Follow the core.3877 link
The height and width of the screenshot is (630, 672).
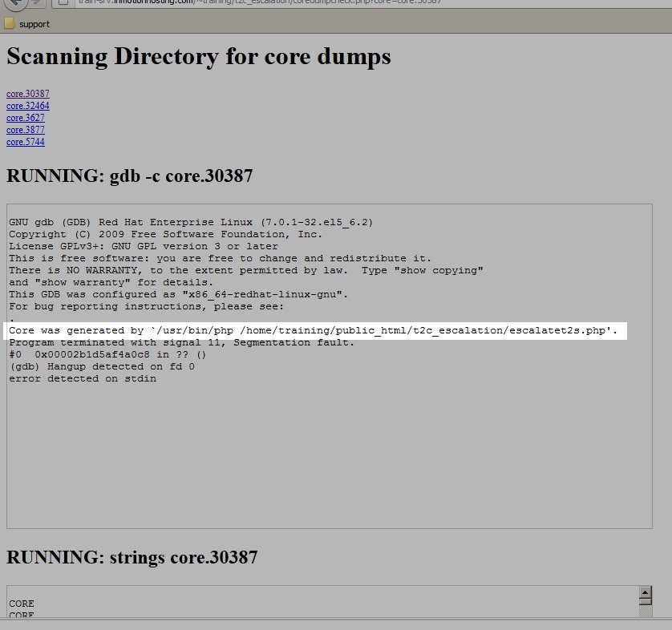[26, 130]
